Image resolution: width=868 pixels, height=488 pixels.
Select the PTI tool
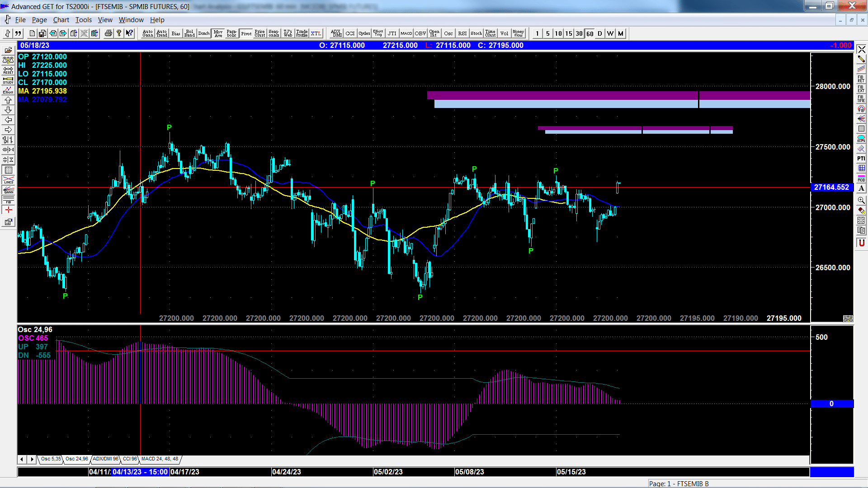(861, 159)
